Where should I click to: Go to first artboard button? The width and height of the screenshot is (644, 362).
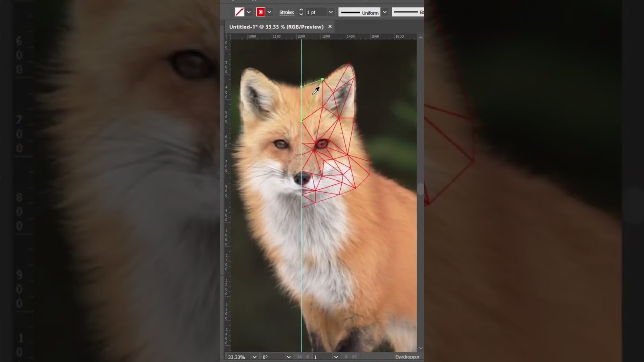[300, 357]
